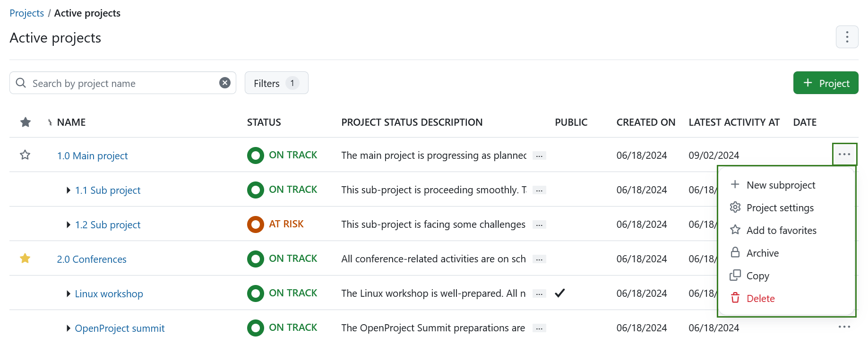Click the Delete trash icon in the context menu
Screen dimensions: 868x345
[735, 298]
